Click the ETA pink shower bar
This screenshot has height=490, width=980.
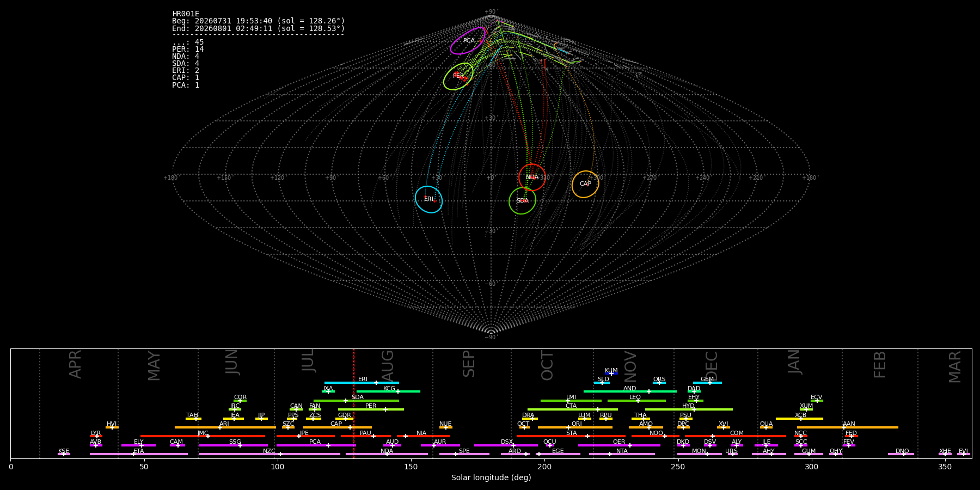pos(139,454)
